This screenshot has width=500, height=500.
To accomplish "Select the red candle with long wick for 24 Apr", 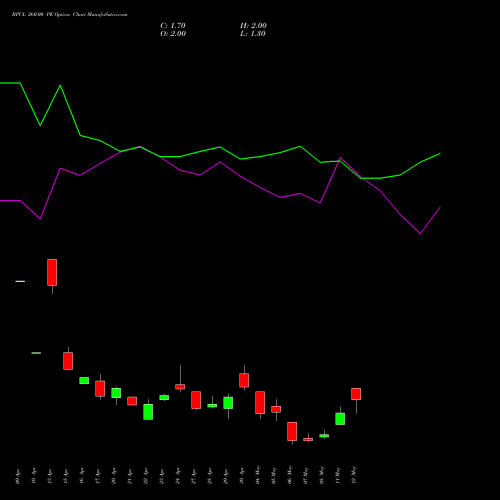I will (x=180, y=386).
